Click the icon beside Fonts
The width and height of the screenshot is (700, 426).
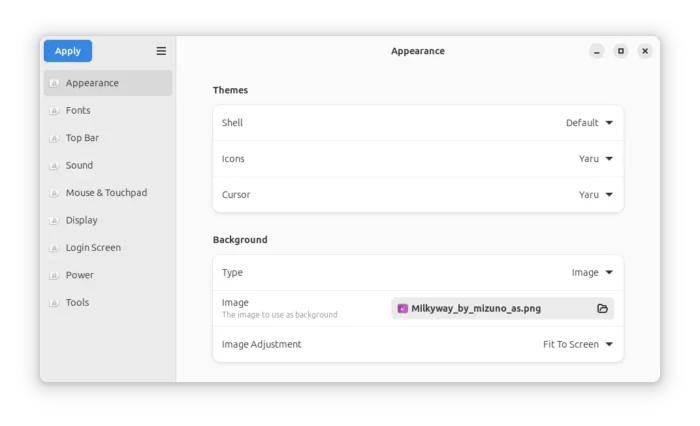[x=54, y=110]
